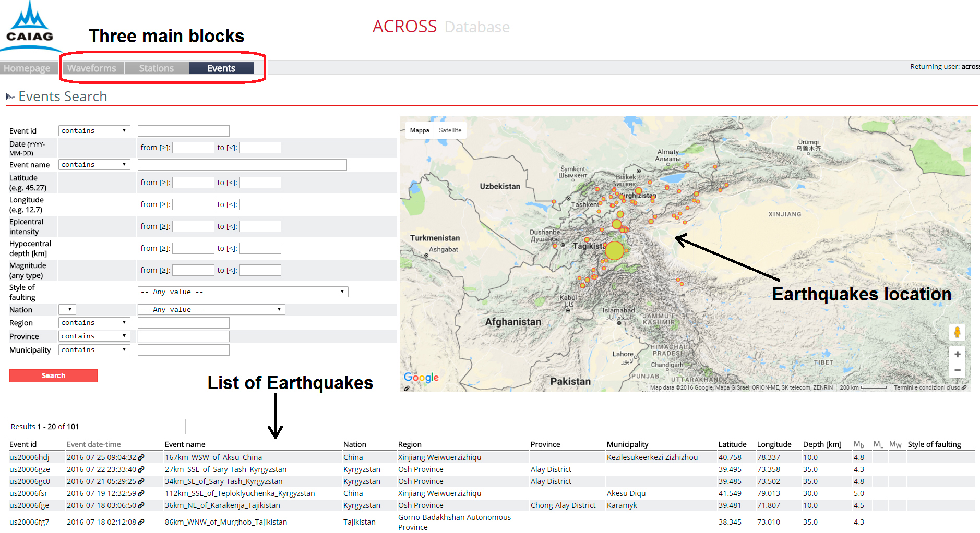This screenshot has width=980, height=533.
Task: Click municipality Kezilesukeerkezi Zizhizhou cell
Action: tap(652, 457)
